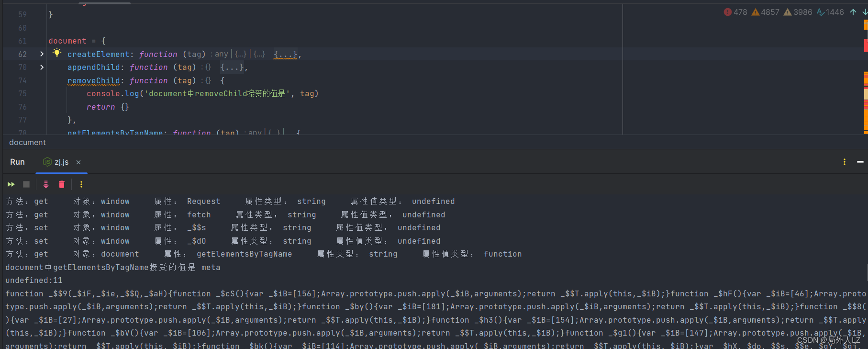The height and width of the screenshot is (349, 868).
Task: Click line number 75 in gutter
Action: pyautogui.click(x=22, y=94)
